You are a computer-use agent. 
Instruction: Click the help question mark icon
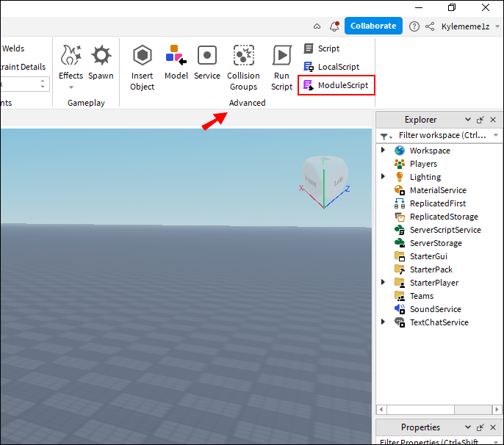click(414, 26)
